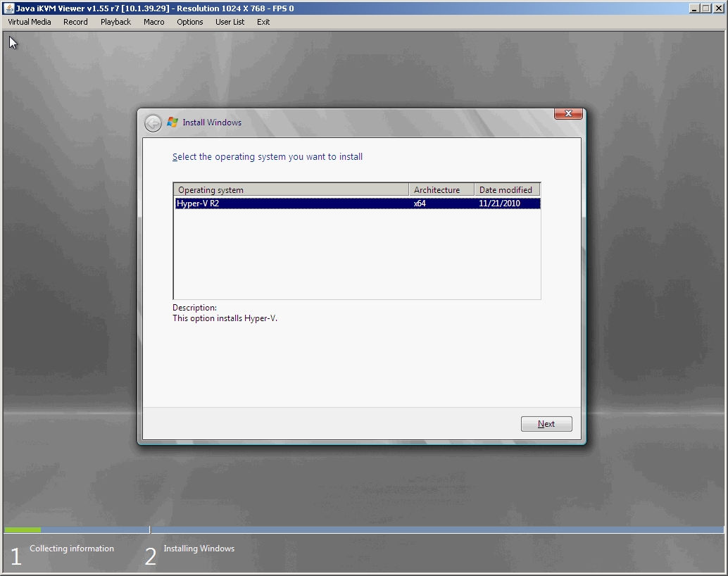
Task: Click Exit in the viewer menu bar
Action: point(263,22)
